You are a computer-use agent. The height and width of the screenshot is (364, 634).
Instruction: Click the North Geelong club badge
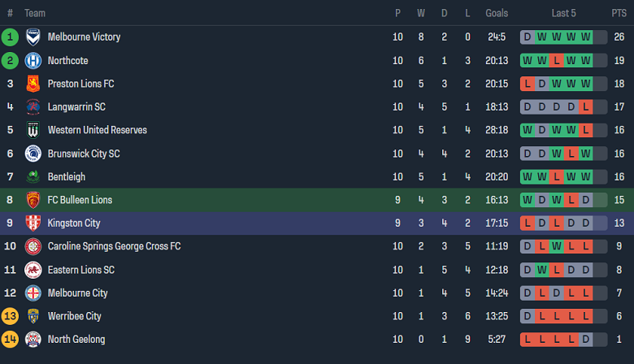coord(33,340)
